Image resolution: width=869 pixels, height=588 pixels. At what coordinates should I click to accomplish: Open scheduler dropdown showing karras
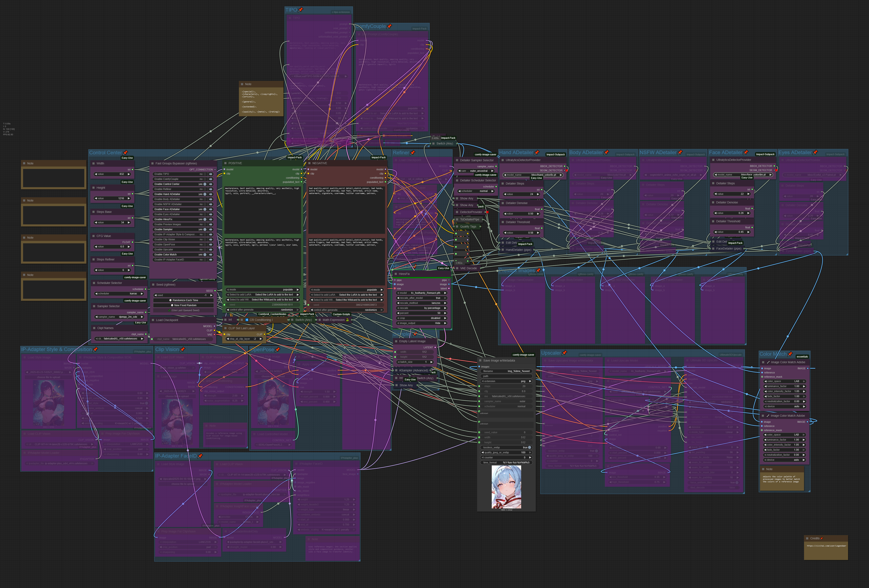(120, 294)
